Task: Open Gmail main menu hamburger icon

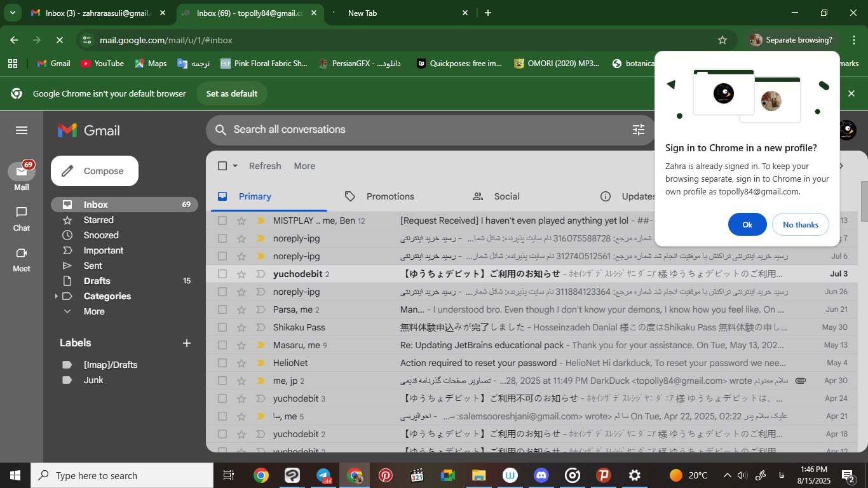Action: (22, 130)
